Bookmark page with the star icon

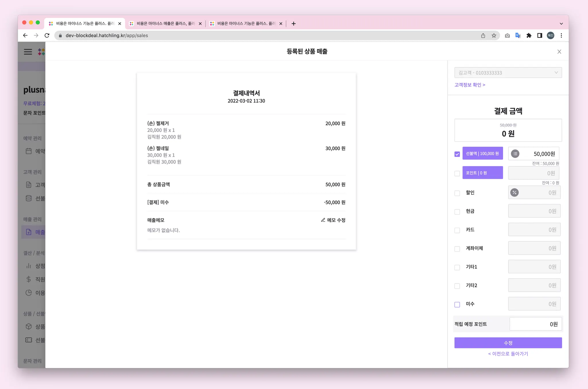(x=494, y=35)
